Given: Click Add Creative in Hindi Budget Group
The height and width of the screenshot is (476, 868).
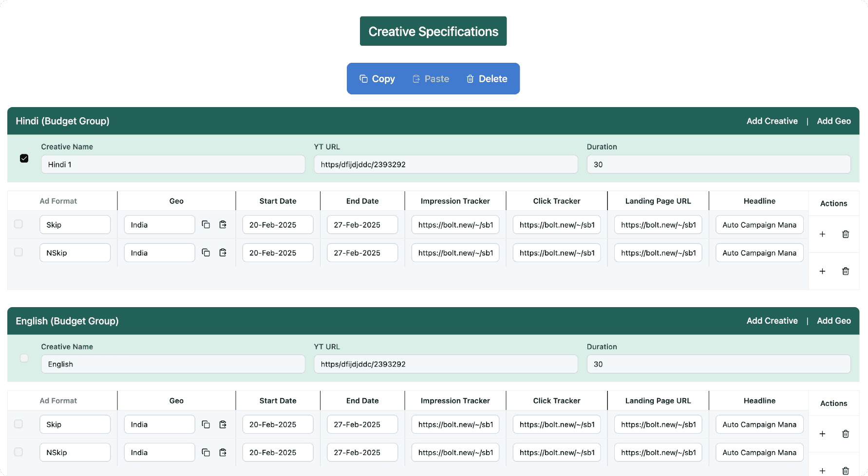Looking at the screenshot, I should [772, 121].
